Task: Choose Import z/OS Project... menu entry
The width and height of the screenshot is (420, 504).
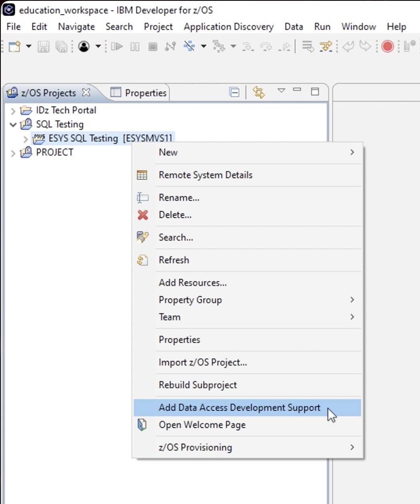Action: point(248,362)
